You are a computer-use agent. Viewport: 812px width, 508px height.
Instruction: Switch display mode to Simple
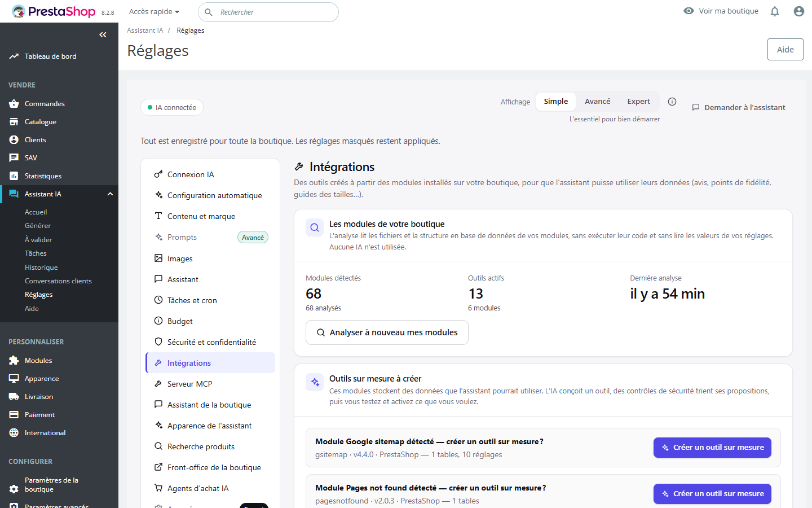556,102
